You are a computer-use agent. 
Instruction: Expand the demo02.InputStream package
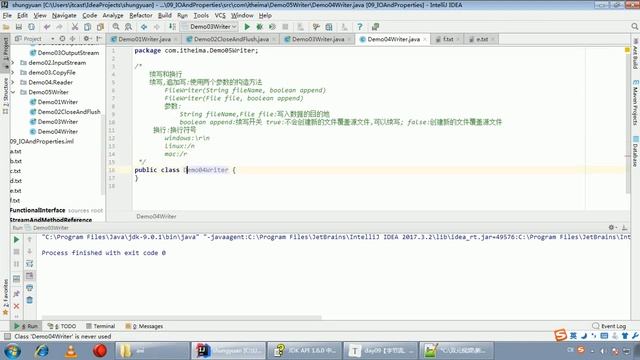click(x=12, y=62)
